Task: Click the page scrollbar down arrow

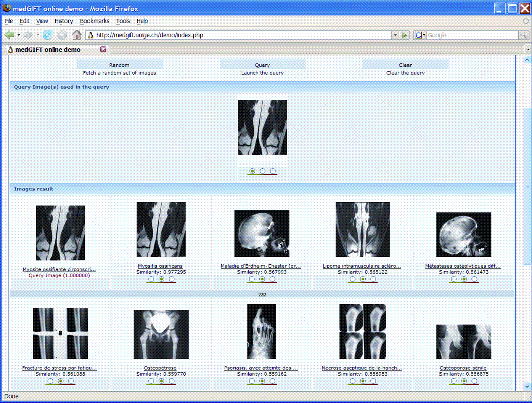Action: (527, 386)
